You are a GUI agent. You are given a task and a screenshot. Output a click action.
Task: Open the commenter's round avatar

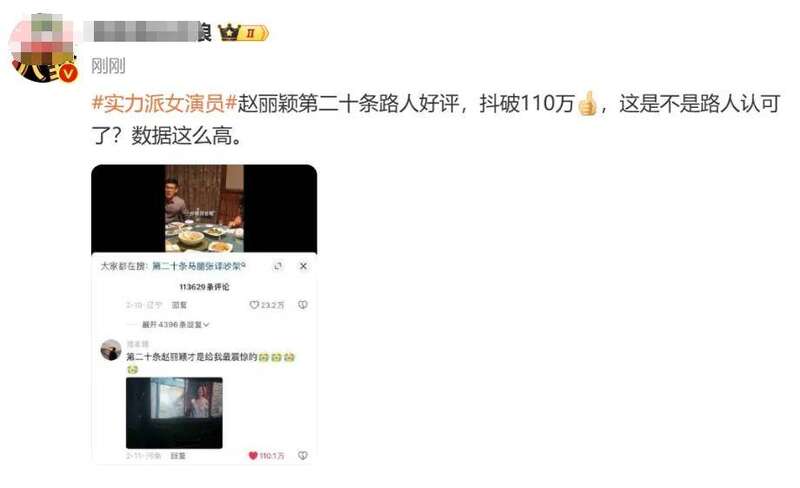pyautogui.click(x=111, y=350)
